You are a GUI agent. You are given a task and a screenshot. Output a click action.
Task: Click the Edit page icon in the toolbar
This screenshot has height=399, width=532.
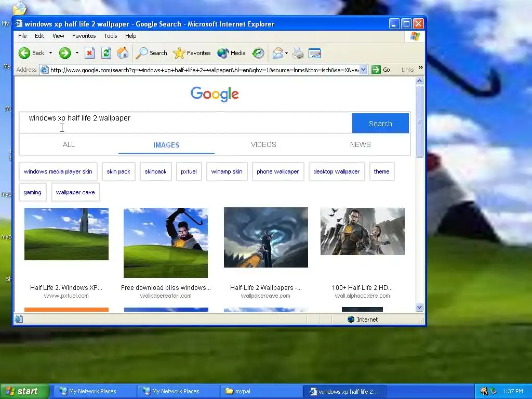pos(314,53)
